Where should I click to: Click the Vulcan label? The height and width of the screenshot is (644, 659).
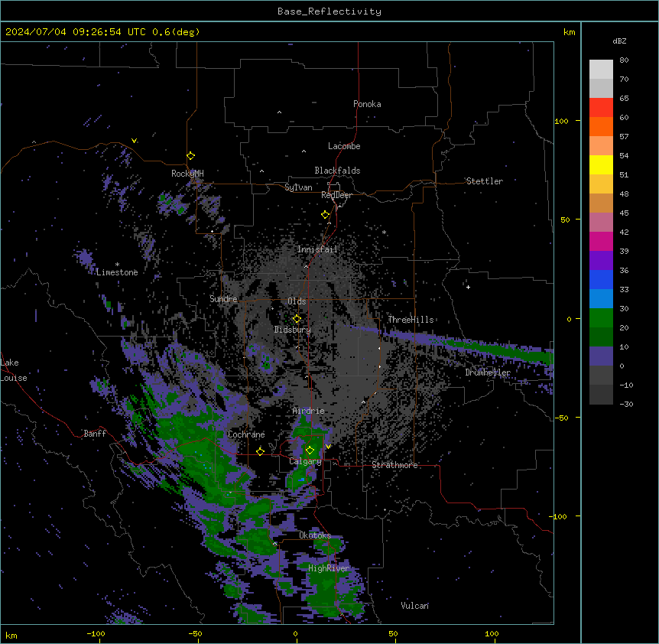tap(415, 606)
